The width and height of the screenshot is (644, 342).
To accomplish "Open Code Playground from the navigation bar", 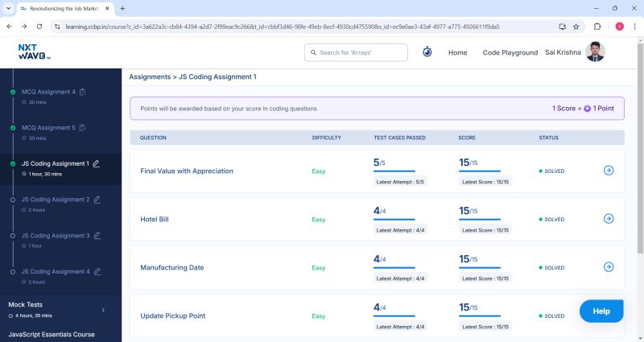I will tap(510, 52).
